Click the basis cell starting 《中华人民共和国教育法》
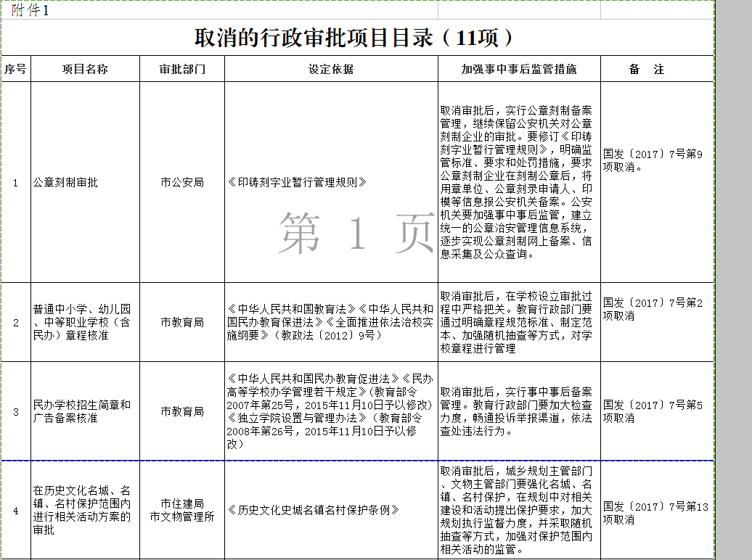The image size is (752, 560). click(331, 322)
